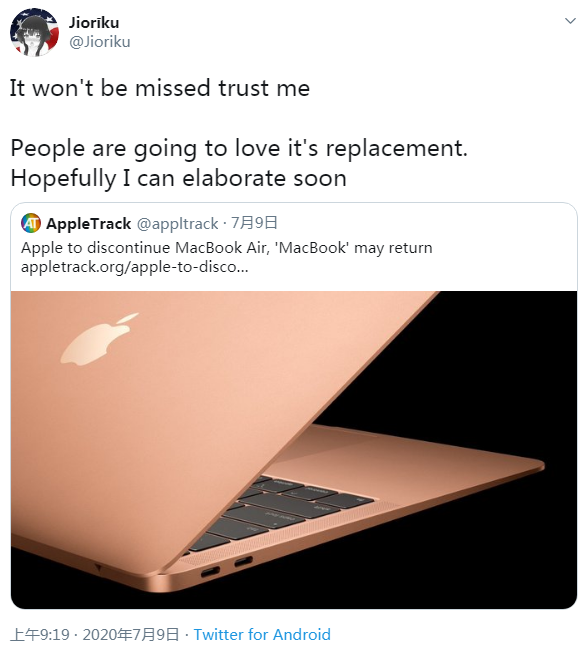
Task: Expand the tweet options chevron
Action: [570, 21]
